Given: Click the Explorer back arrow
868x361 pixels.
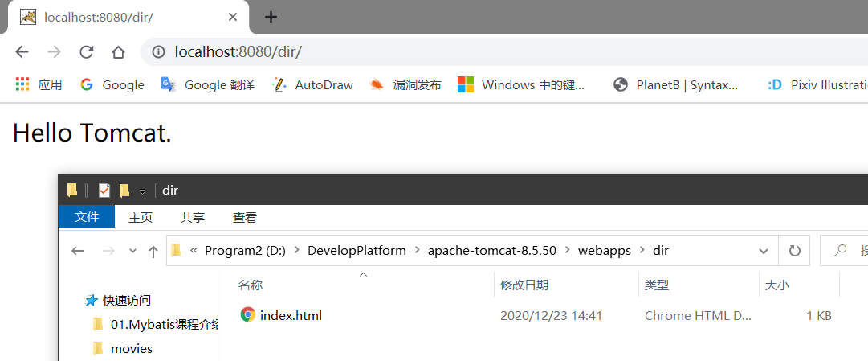Looking at the screenshot, I should tap(78, 251).
